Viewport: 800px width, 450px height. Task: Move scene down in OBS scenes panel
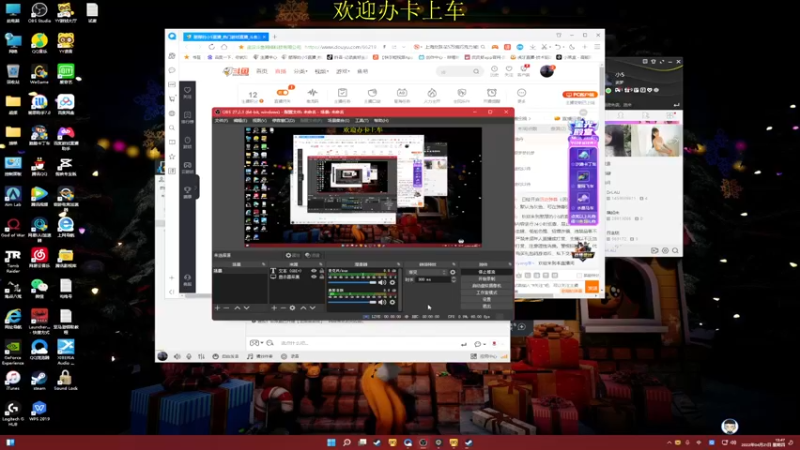point(246,308)
